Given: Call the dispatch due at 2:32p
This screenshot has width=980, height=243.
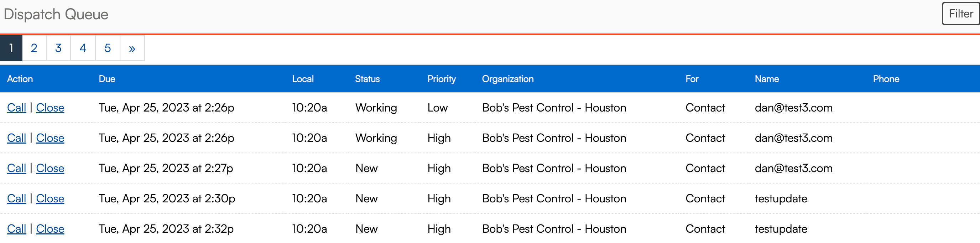Looking at the screenshot, I should click(16, 228).
